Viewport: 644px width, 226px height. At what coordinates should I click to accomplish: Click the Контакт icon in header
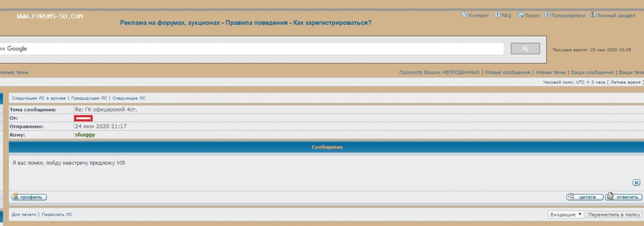(x=465, y=15)
